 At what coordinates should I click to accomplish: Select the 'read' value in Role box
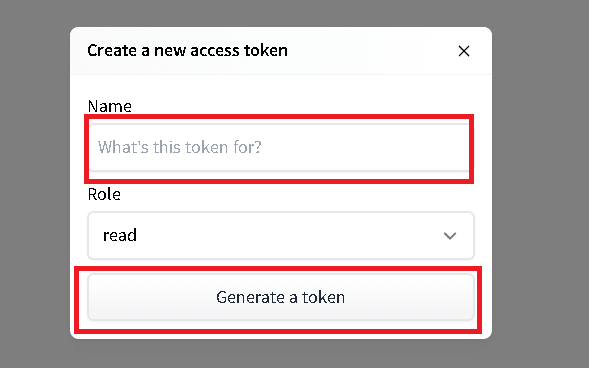[120, 235]
